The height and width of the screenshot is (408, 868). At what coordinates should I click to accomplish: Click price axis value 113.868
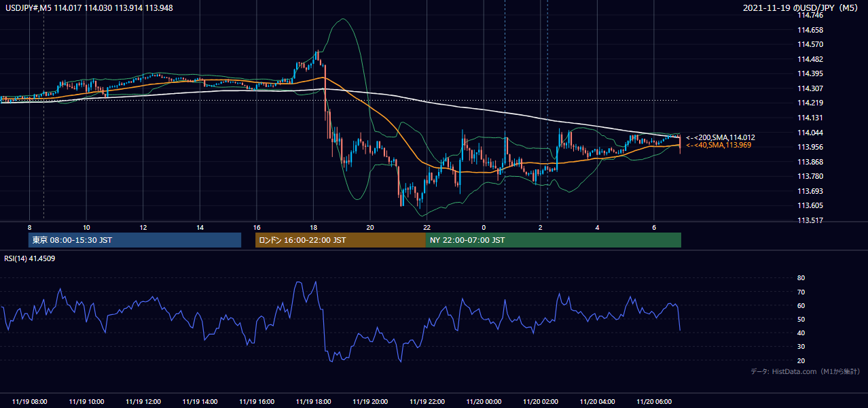pos(810,162)
